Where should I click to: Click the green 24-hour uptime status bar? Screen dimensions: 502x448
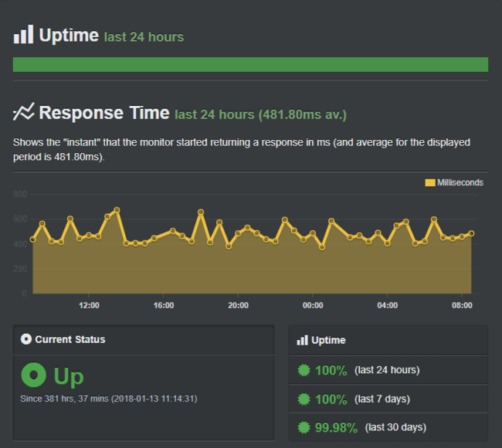pyautogui.click(x=250, y=64)
